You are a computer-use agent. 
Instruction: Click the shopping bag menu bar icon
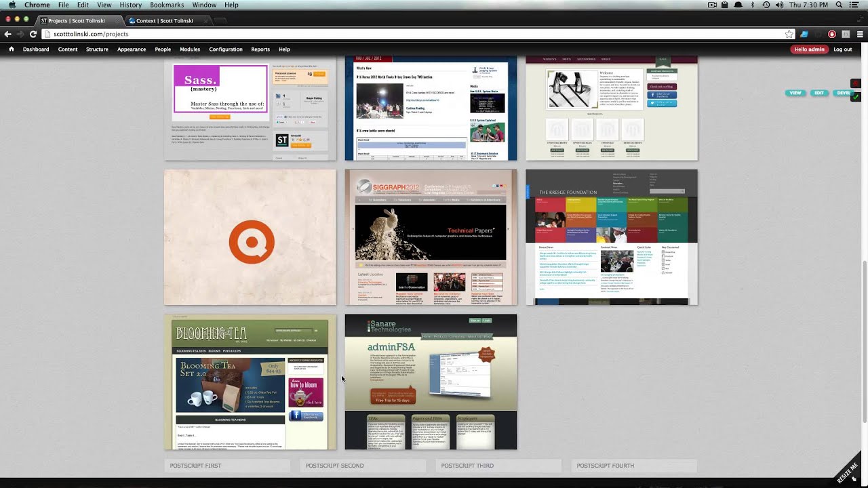tap(724, 5)
